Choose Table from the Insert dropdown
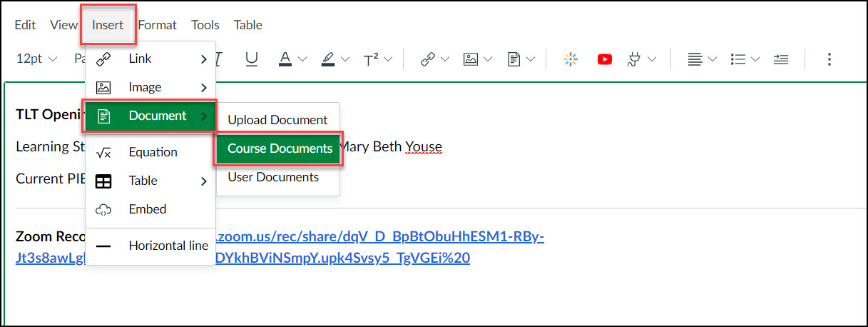 coord(150,181)
